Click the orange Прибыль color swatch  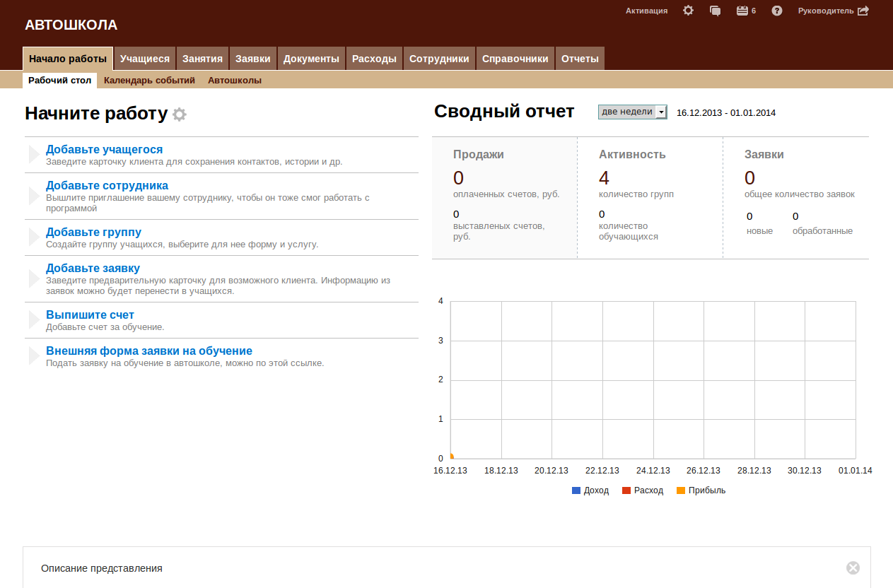pyautogui.click(x=681, y=490)
